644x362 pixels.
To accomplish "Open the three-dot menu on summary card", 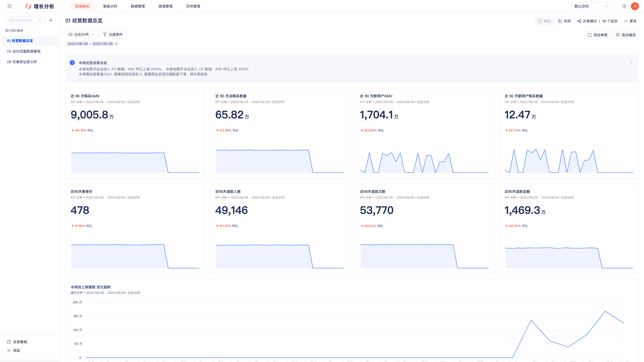I will point(631,63).
